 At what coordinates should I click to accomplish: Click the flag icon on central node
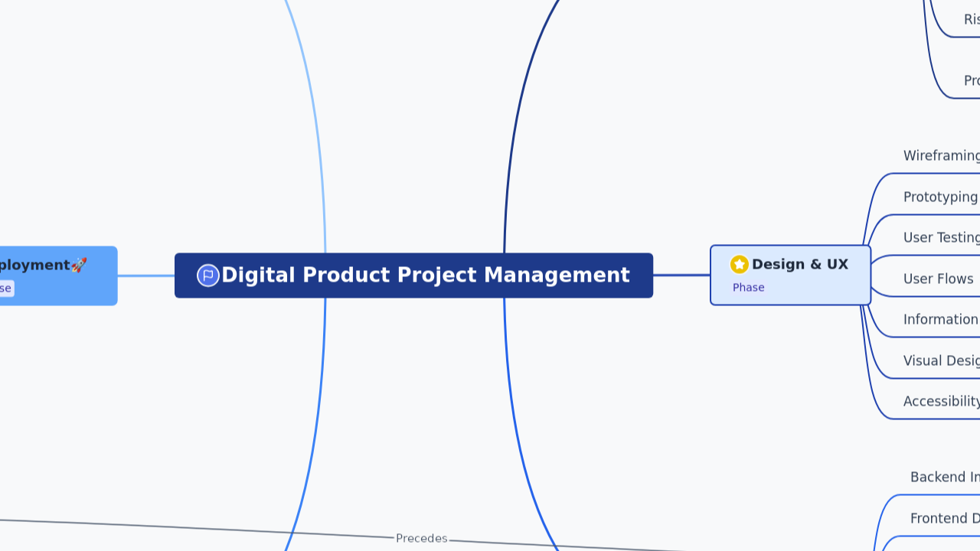click(208, 275)
